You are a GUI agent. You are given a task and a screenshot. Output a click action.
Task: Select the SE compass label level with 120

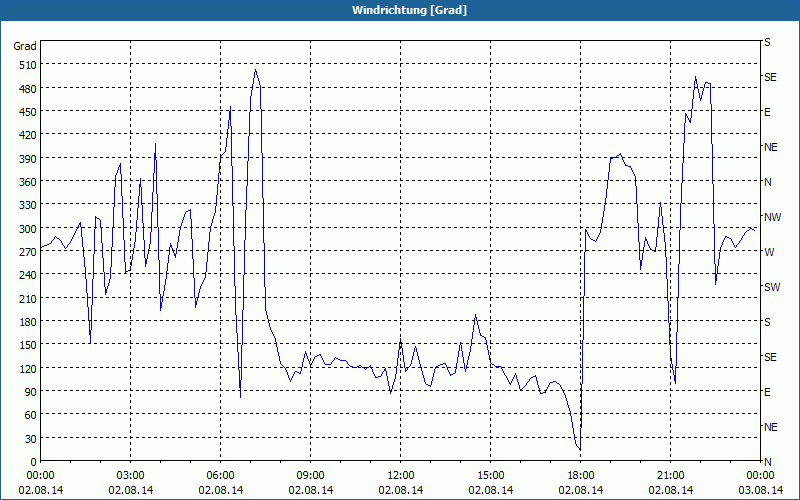770,357
